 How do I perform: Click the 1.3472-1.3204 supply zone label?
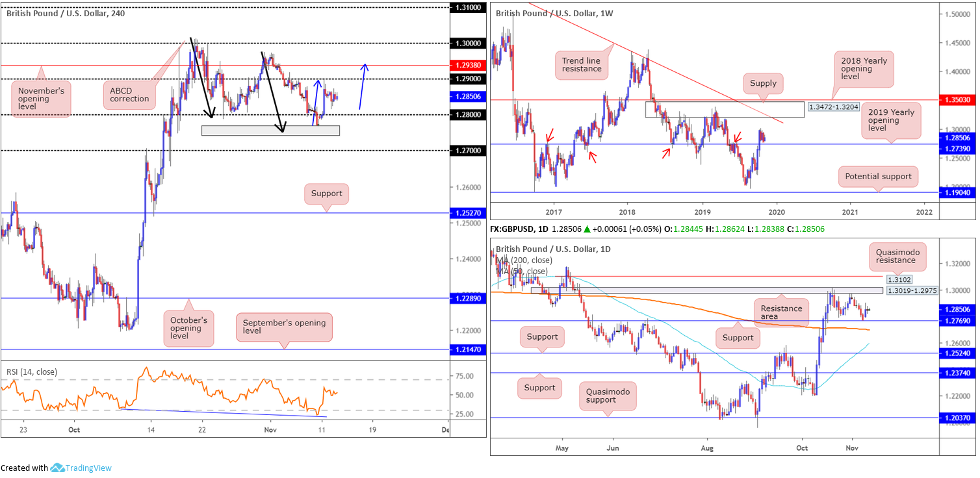(x=834, y=106)
